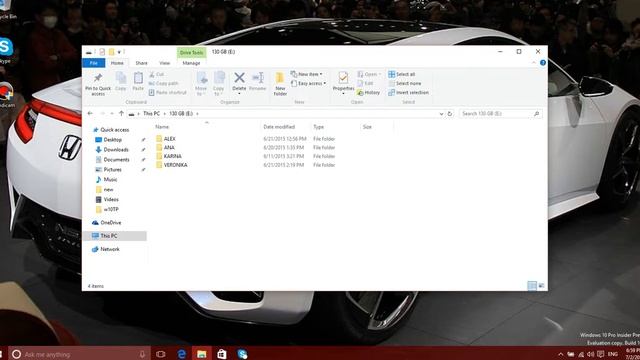The image size is (640, 360).
Task: Open Desktop in navigation pane
Action: [x=113, y=140]
